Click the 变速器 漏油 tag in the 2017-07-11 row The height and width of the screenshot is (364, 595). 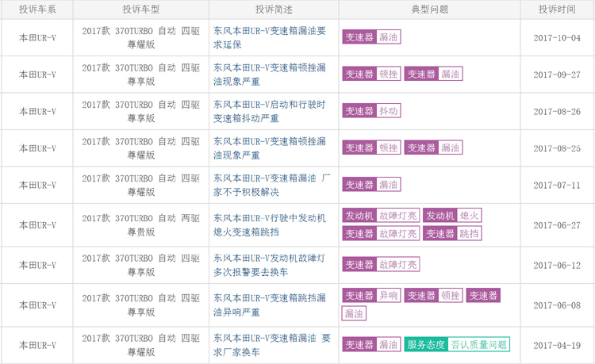point(371,185)
